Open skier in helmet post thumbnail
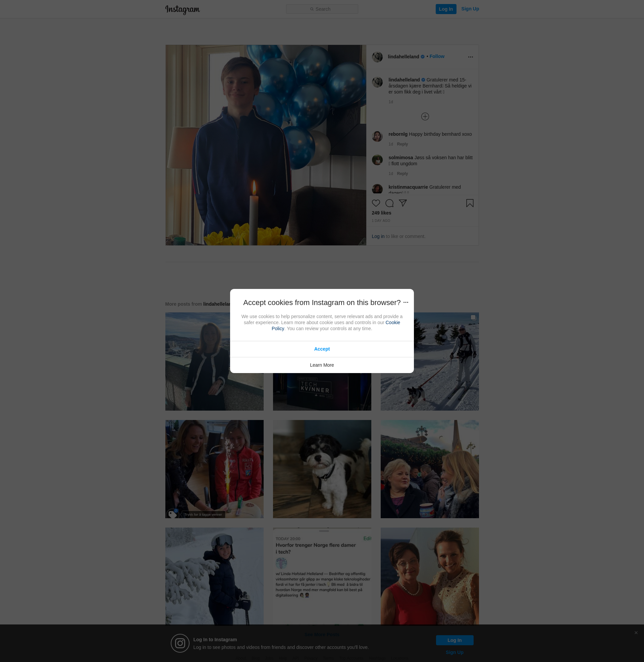644x662 pixels. (x=214, y=577)
